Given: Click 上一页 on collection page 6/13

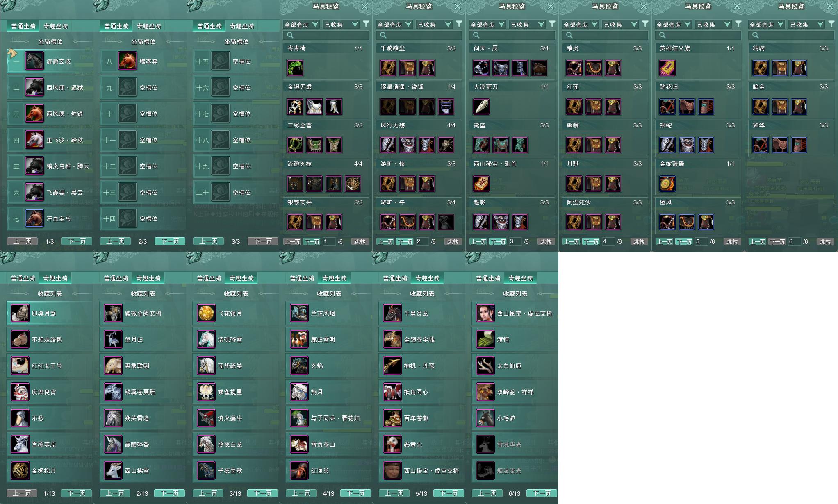Looking at the screenshot, I should (487, 493).
